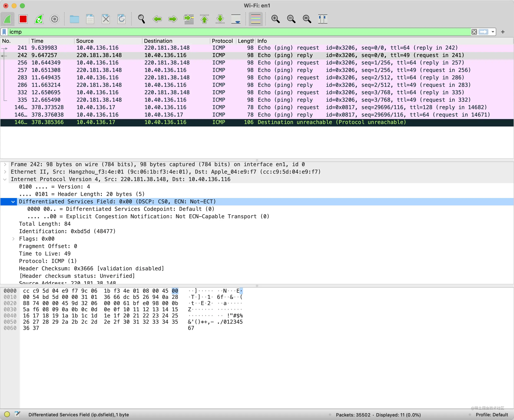Stop the running capture (red square)
Screen dimensions: 514x420
coord(23,19)
